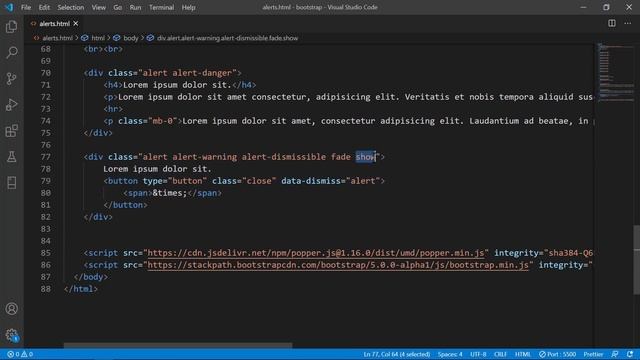Change language mode via HTML status item
This screenshot has height=360, width=640.
pos(522,354)
